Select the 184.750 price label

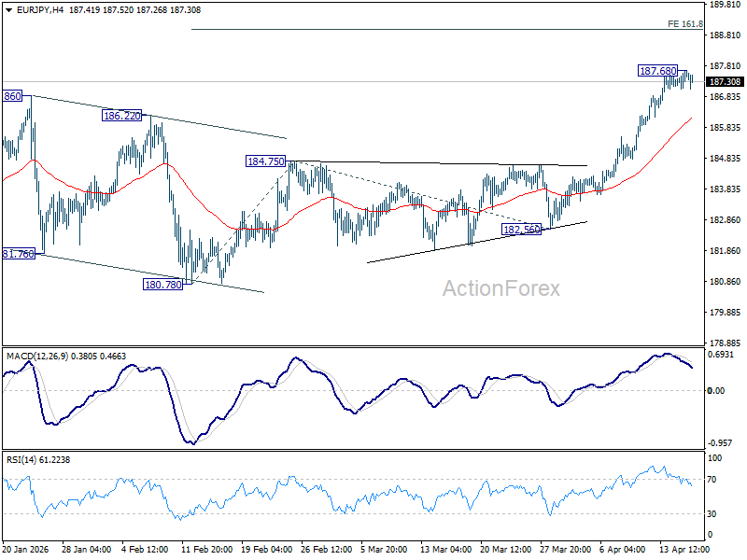[266, 161]
